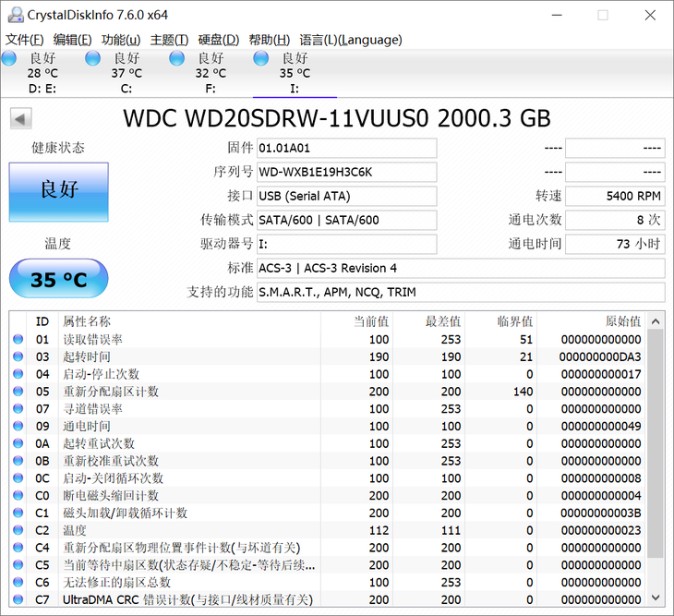Click status orb for attribute C0 断电磁头缩回计数

point(18,495)
